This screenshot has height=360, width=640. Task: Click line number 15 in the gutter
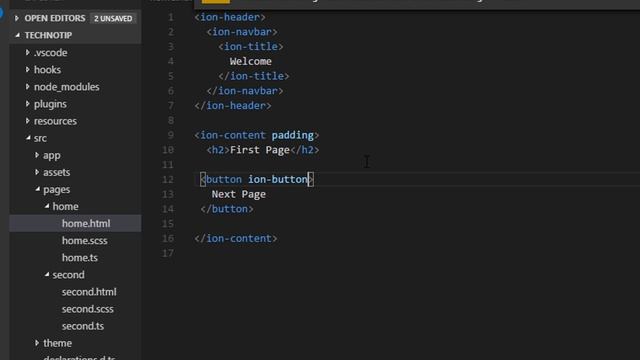168,224
